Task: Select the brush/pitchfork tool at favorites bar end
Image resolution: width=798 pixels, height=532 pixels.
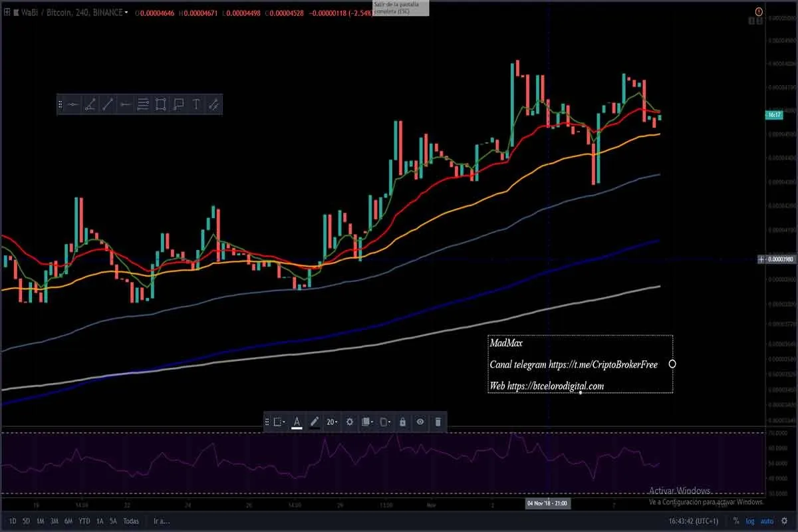Action: [x=213, y=104]
